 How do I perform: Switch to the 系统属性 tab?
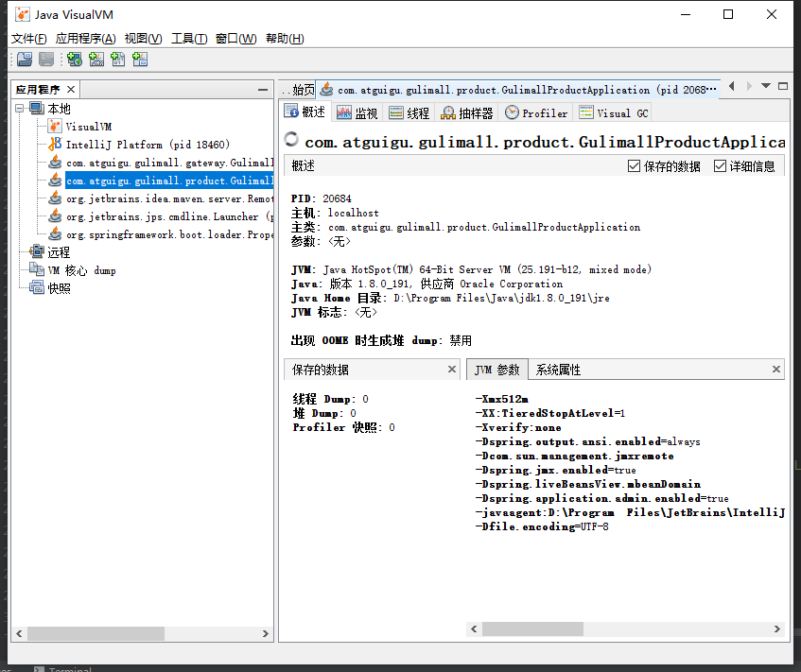[x=558, y=370]
